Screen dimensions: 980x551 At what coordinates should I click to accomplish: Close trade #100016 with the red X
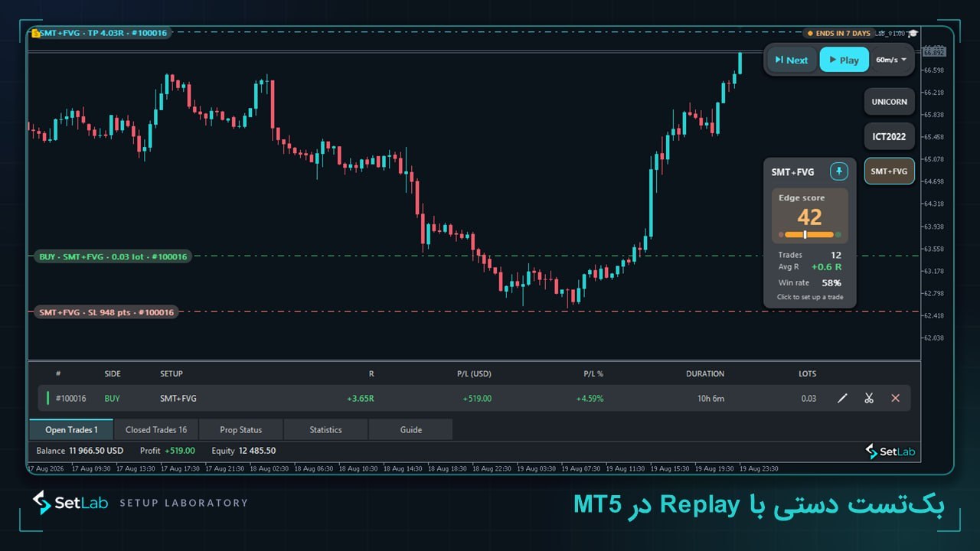pyautogui.click(x=895, y=398)
